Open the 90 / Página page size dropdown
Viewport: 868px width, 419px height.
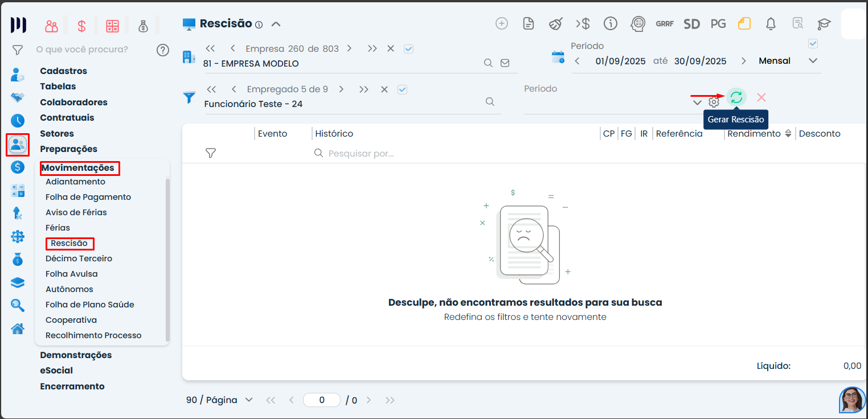coord(220,400)
